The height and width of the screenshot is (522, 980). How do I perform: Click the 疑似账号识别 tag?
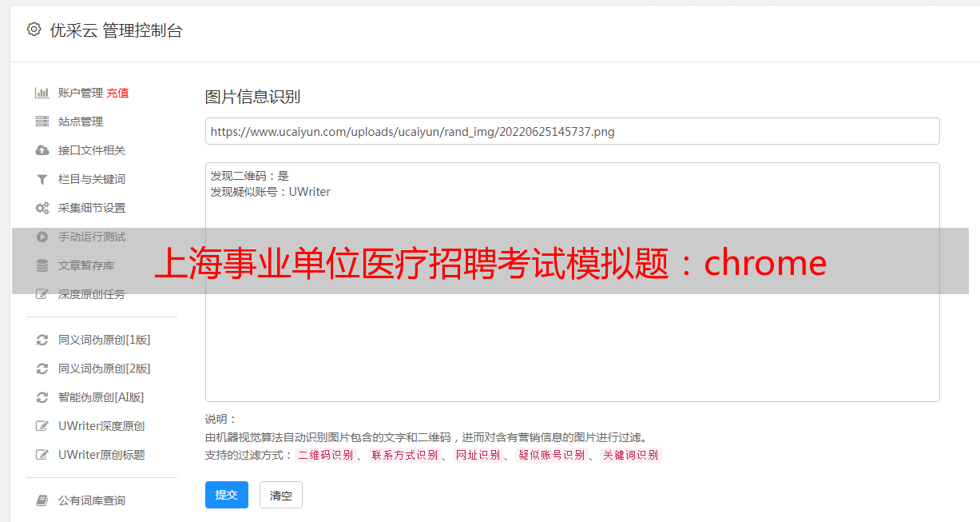click(552, 455)
